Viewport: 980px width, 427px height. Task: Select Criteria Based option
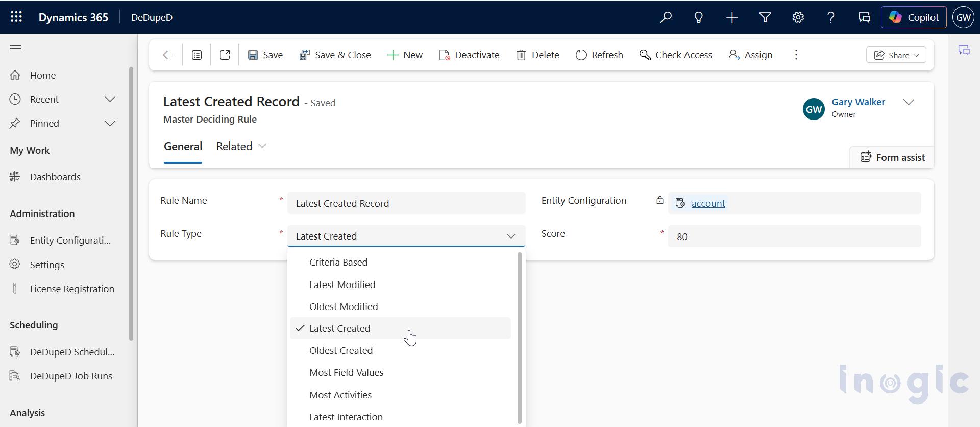click(400, 263)
